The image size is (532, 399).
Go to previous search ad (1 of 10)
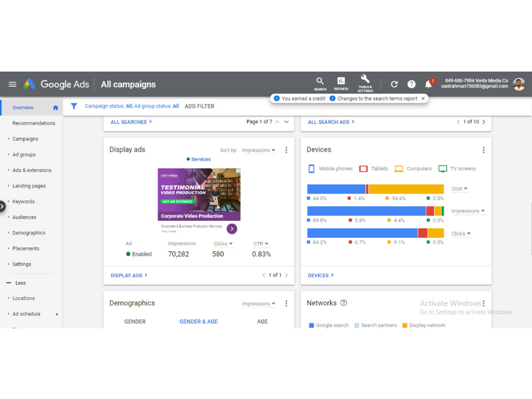pos(459,122)
